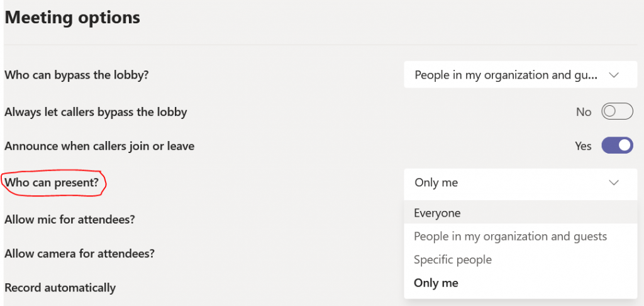Click the chevron arrow of the lobby bypass dropdown
644x306 pixels.
pos(614,75)
